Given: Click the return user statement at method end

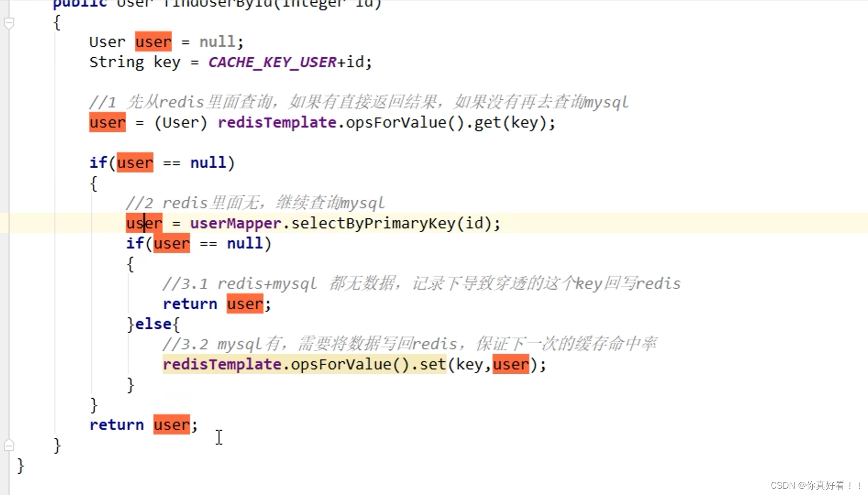Looking at the screenshot, I should [x=142, y=424].
